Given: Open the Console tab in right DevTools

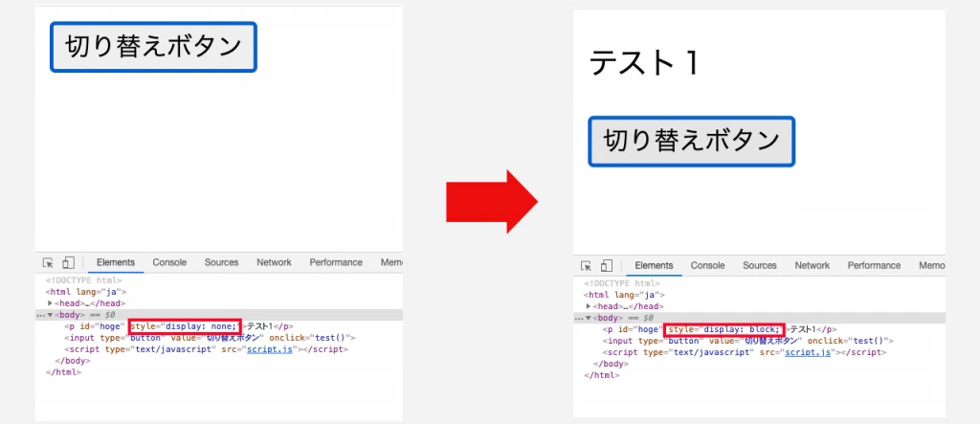Looking at the screenshot, I should pos(707,266).
